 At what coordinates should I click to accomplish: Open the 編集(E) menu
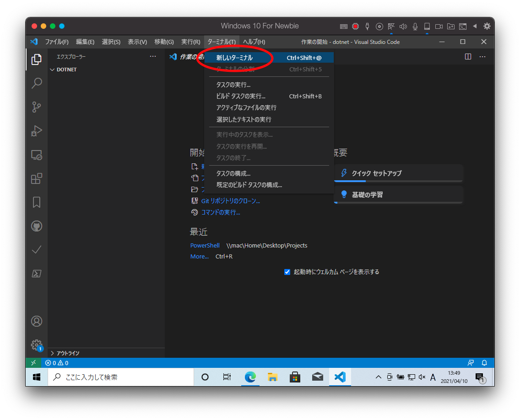85,42
